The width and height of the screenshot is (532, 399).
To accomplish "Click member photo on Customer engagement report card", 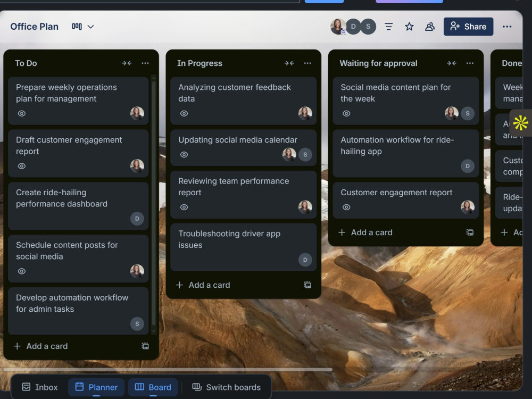I will click(468, 207).
